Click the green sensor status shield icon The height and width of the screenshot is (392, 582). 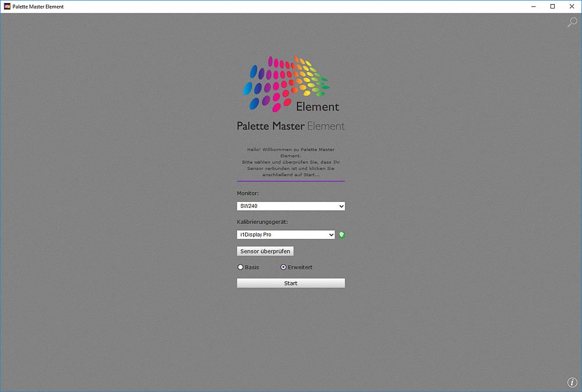[342, 235]
